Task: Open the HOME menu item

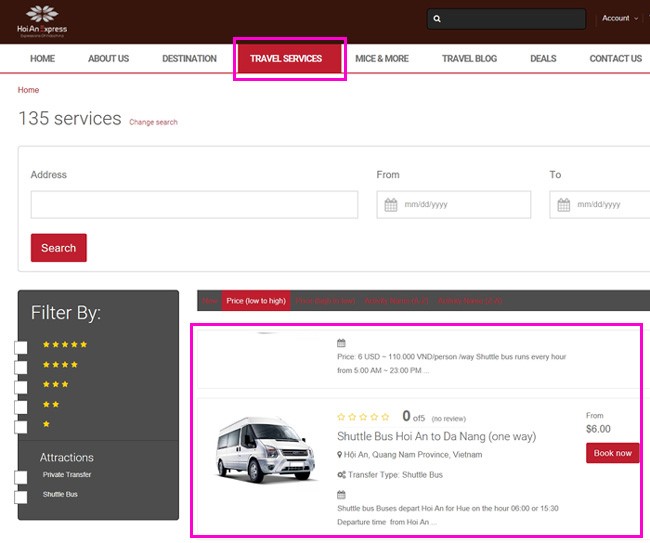Action: click(42, 58)
